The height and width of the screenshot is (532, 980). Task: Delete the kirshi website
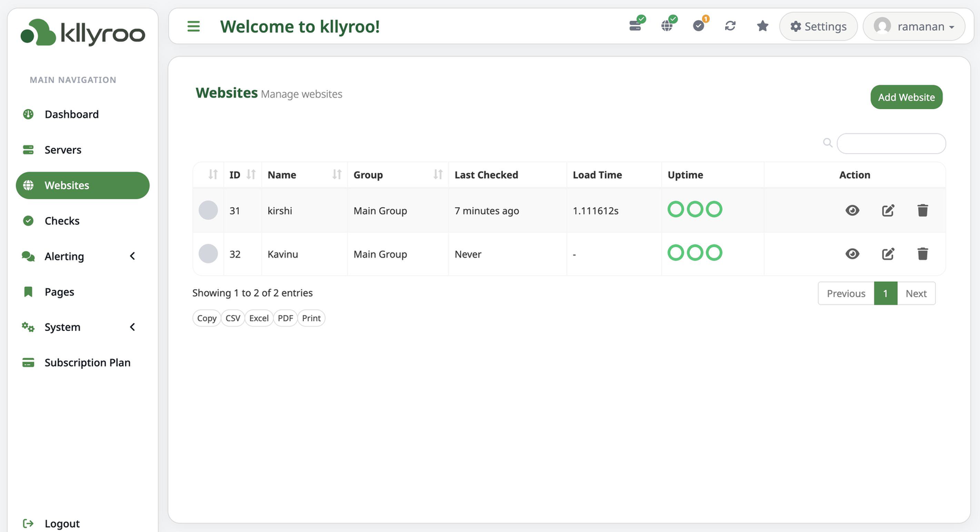point(923,210)
